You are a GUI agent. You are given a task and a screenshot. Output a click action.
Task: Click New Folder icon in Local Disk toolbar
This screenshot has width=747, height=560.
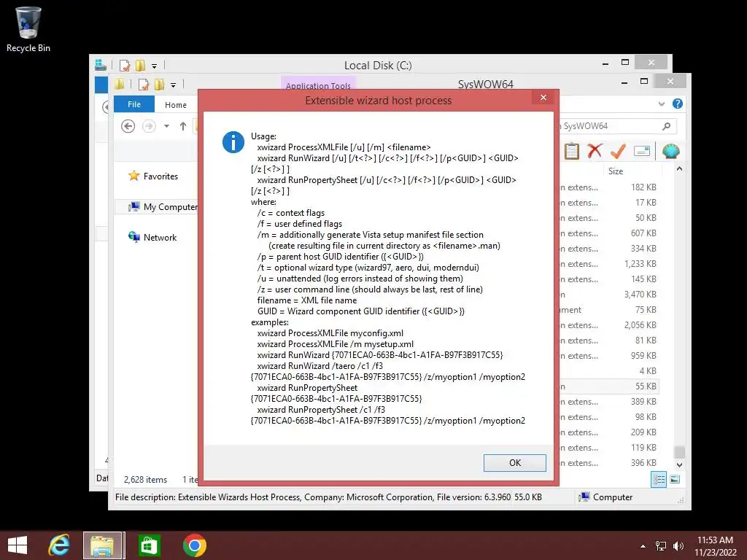(140, 65)
